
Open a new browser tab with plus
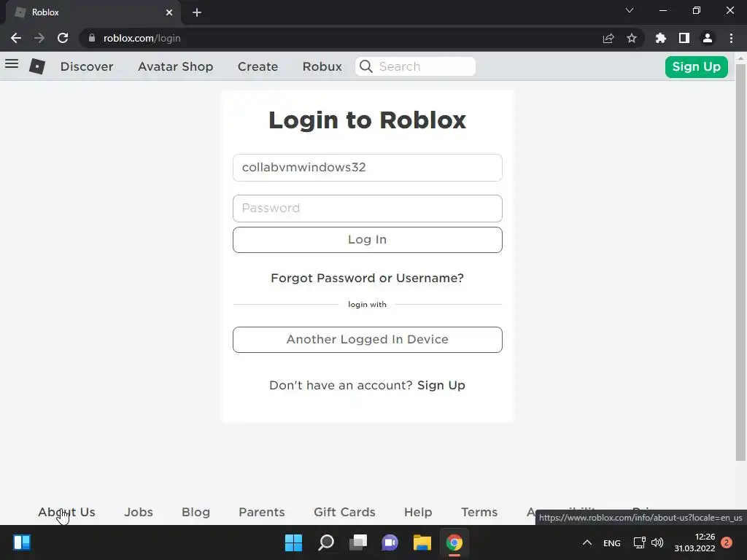click(197, 12)
